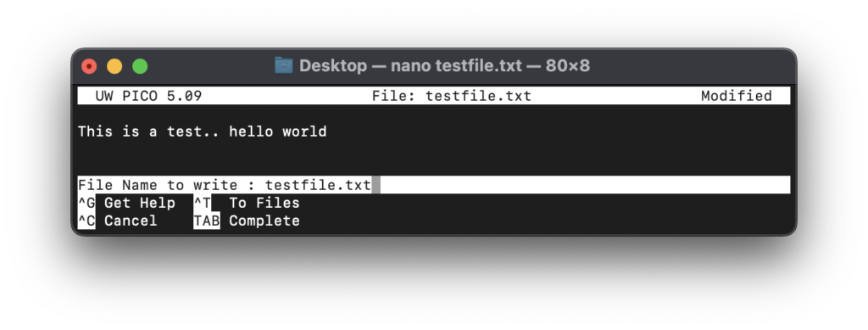The image size is (868, 330).
Task: Click the TAB shortcut key label
Action: (207, 221)
